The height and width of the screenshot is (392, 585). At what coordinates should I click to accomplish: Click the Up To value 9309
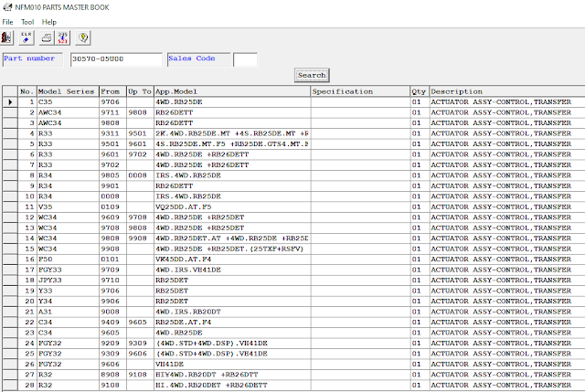pos(140,344)
